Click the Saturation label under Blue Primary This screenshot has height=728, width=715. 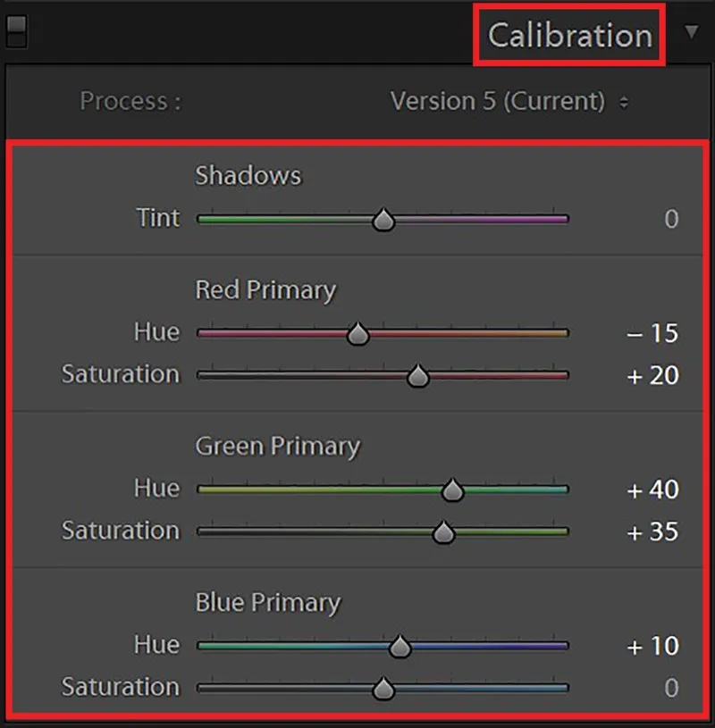(x=120, y=688)
